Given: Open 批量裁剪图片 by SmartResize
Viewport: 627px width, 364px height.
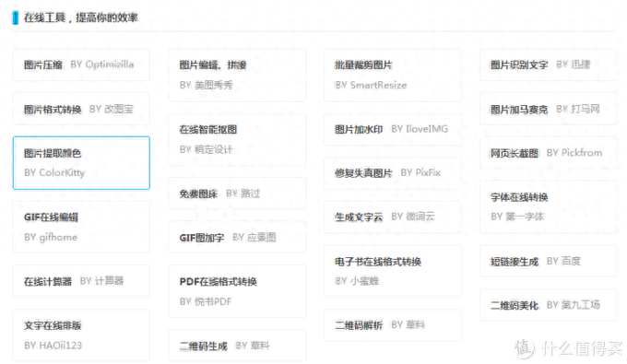Looking at the screenshot, I should [x=393, y=76].
